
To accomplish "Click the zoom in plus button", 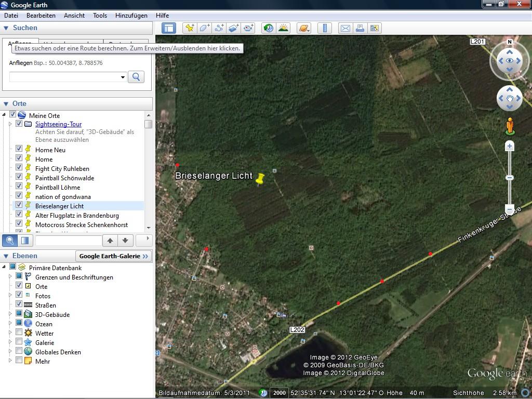I will coord(509,146).
